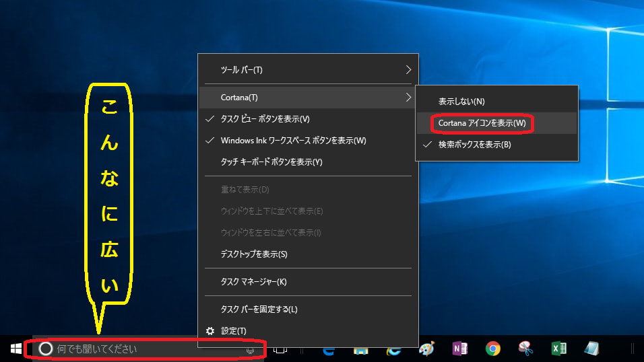Click the microphone icon in search box
This screenshot has height=362, width=644.
coord(251,349)
